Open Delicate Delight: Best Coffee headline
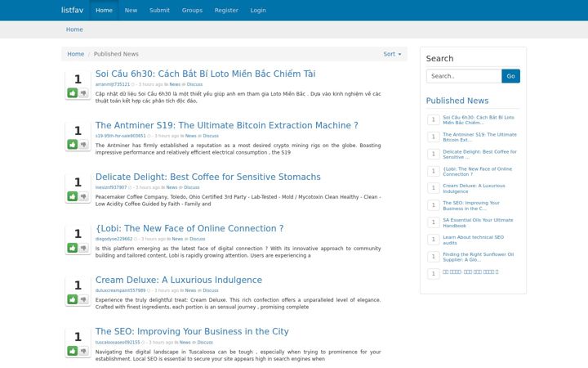The height and width of the screenshot is (368, 588). pyautogui.click(x=207, y=177)
